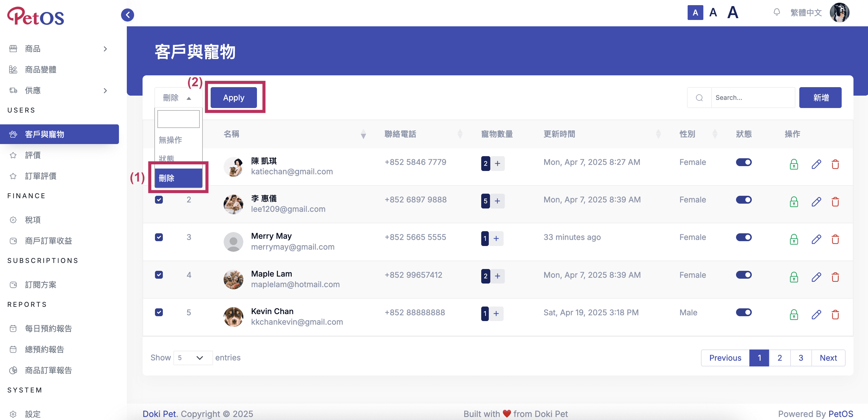Select the largest font size A icon
868x420 pixels.
(732, 13)
